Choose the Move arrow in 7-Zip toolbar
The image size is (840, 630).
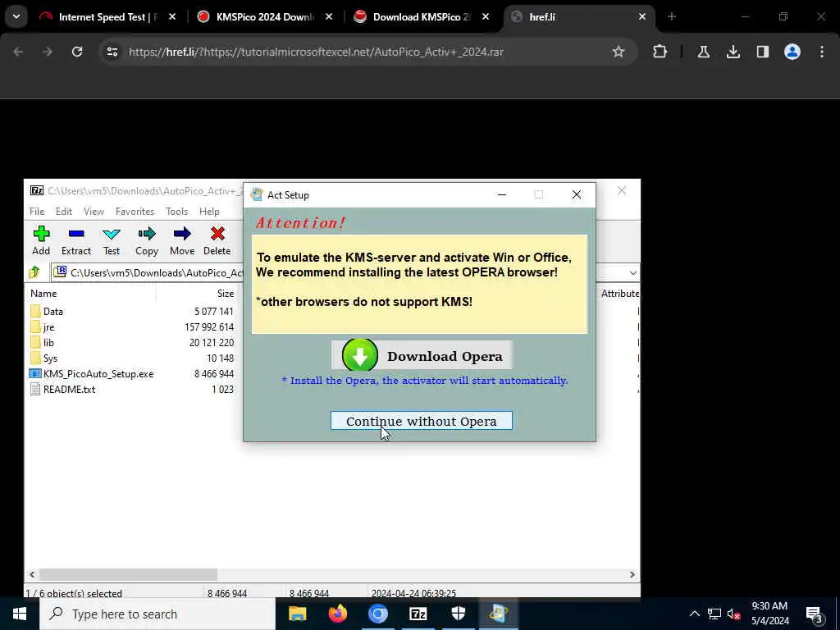(182, 240)
